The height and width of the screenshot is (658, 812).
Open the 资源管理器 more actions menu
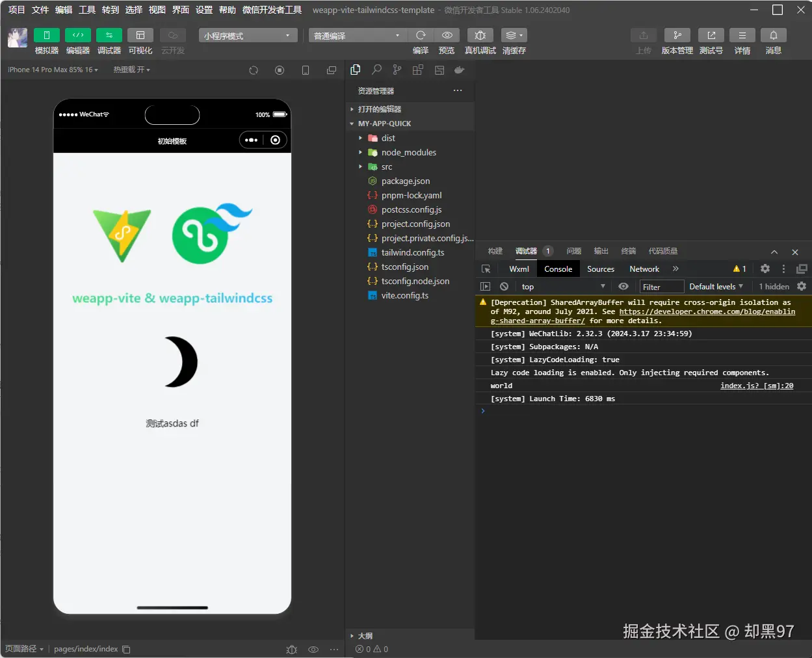pyautogui.click(x=458, y=90)
